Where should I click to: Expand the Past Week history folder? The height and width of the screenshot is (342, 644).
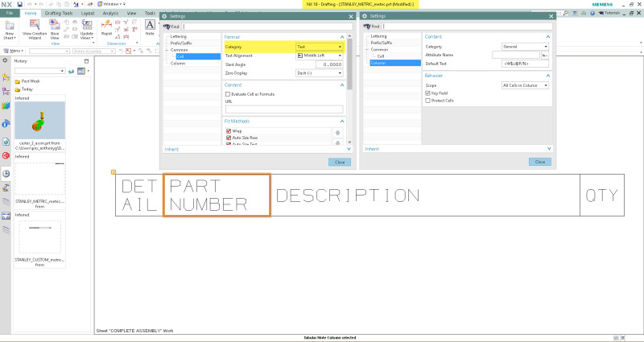27,81
